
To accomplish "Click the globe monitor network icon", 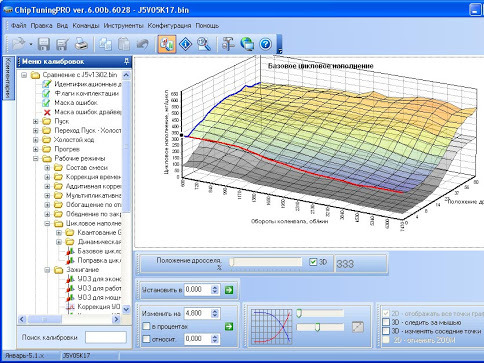I will [x=247, y=44].
